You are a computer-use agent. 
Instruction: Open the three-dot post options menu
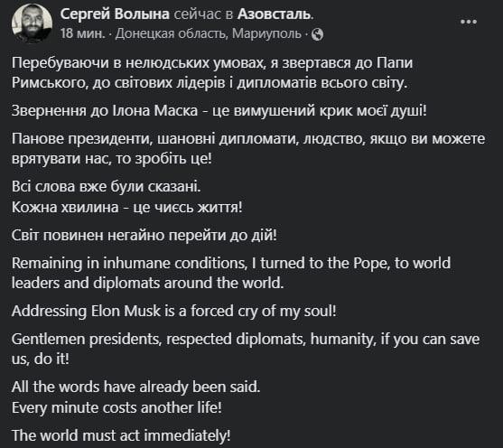469,22
